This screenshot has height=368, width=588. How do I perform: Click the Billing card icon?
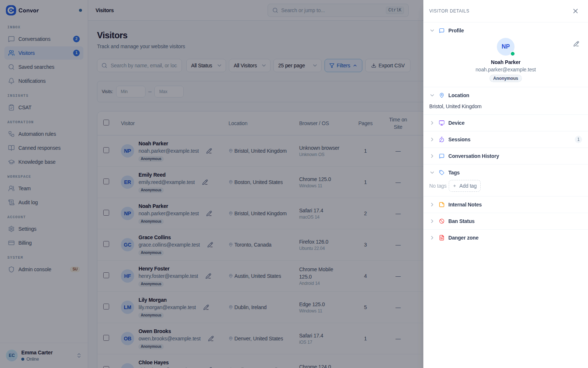click(x=11, y=243)
